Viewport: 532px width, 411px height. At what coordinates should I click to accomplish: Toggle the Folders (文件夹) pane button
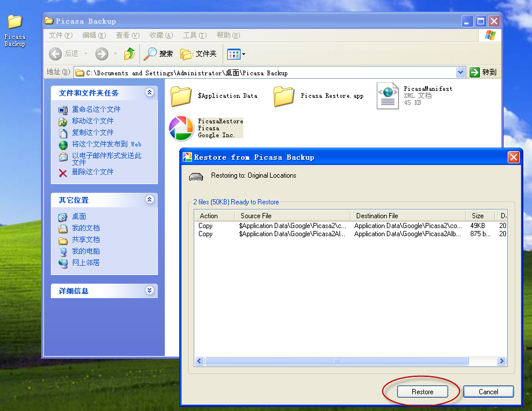(x=198, y=54)
